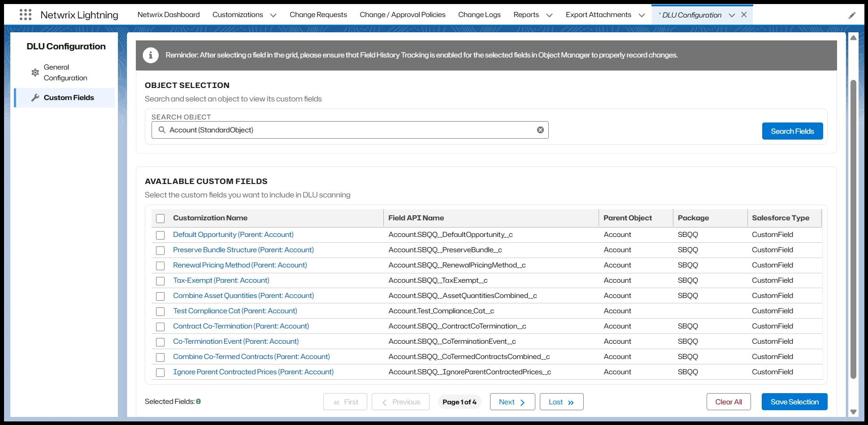
Task: Check the select-all checkbox in the grid header
Action: [x=160, y=218]
